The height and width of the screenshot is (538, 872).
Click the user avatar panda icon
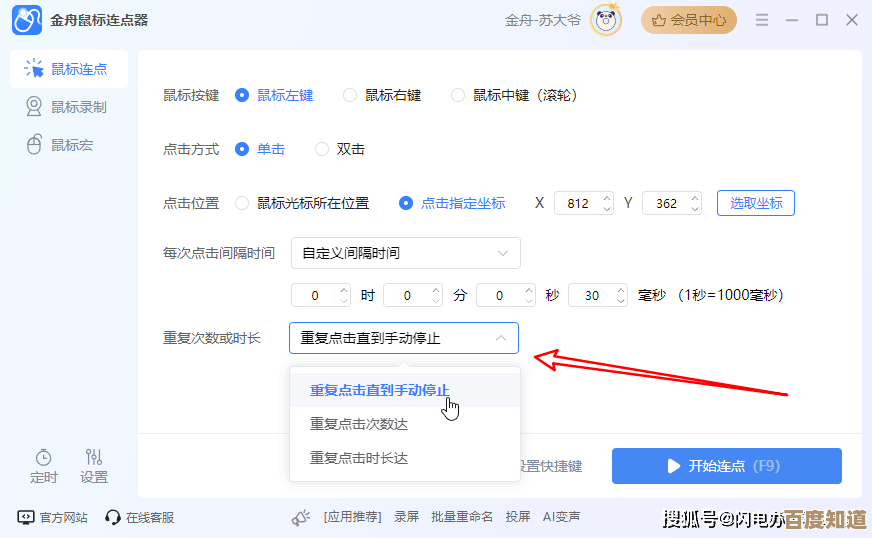pyautogui.click(x=606, y=20)
